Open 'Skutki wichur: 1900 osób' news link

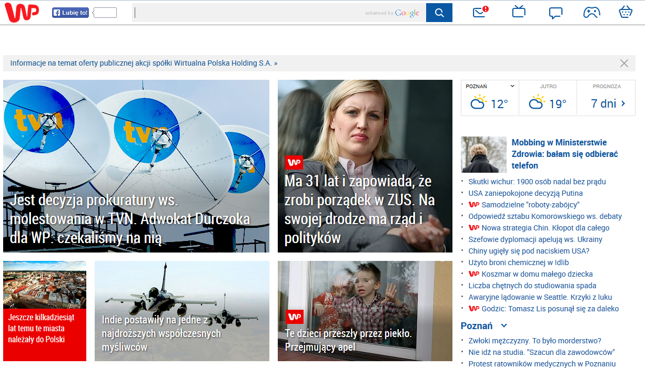(537, 181)
